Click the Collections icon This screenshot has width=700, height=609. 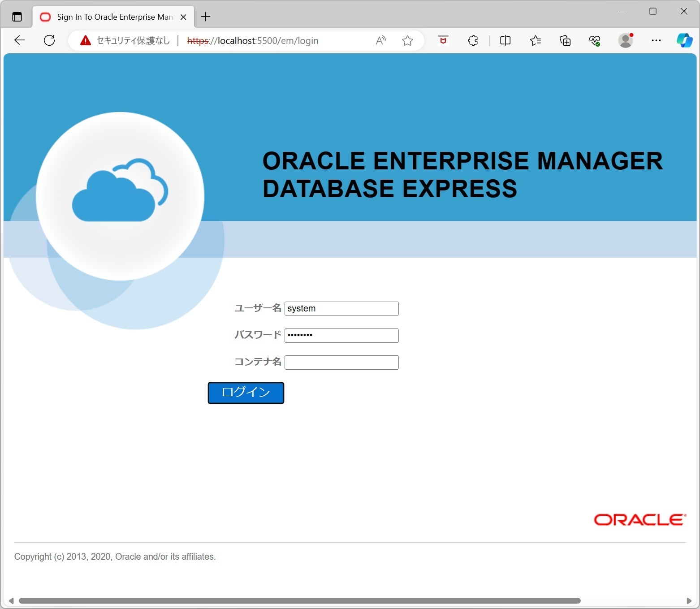coord(565,40)
